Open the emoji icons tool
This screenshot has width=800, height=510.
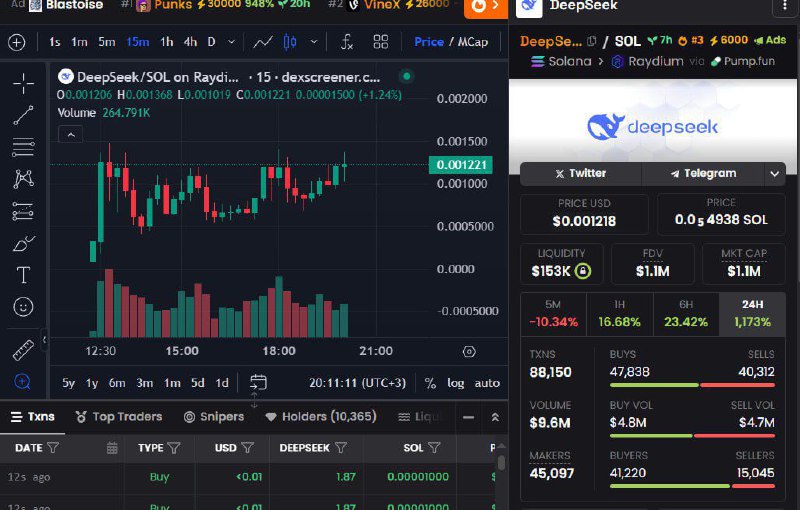23,307
